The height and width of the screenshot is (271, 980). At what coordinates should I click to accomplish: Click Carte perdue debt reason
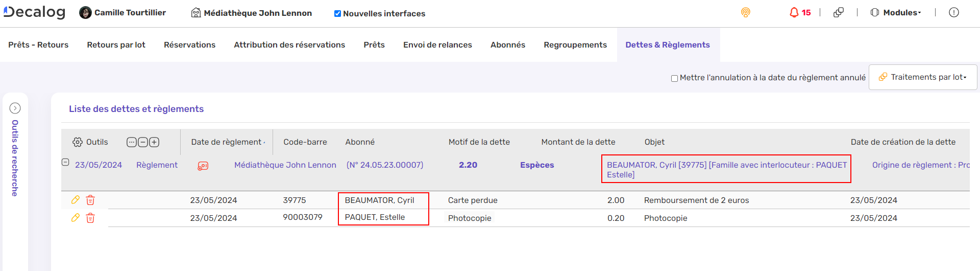(473, 200)
